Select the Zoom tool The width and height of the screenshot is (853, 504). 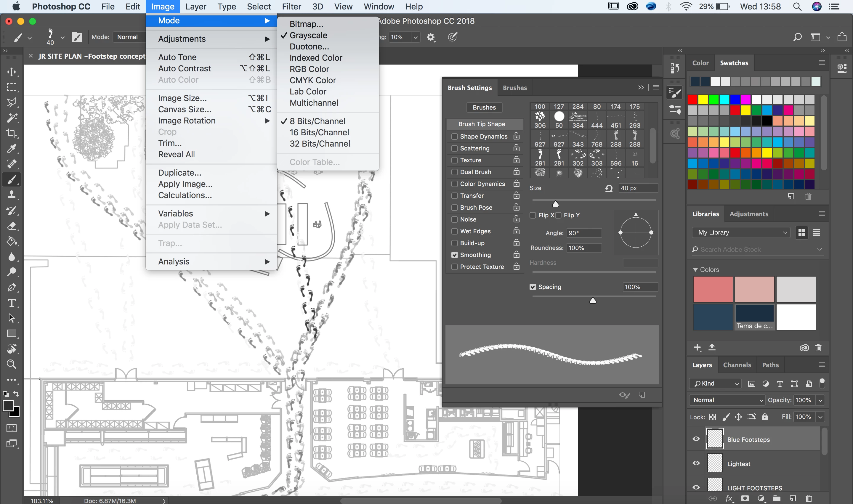coord(12,364)
